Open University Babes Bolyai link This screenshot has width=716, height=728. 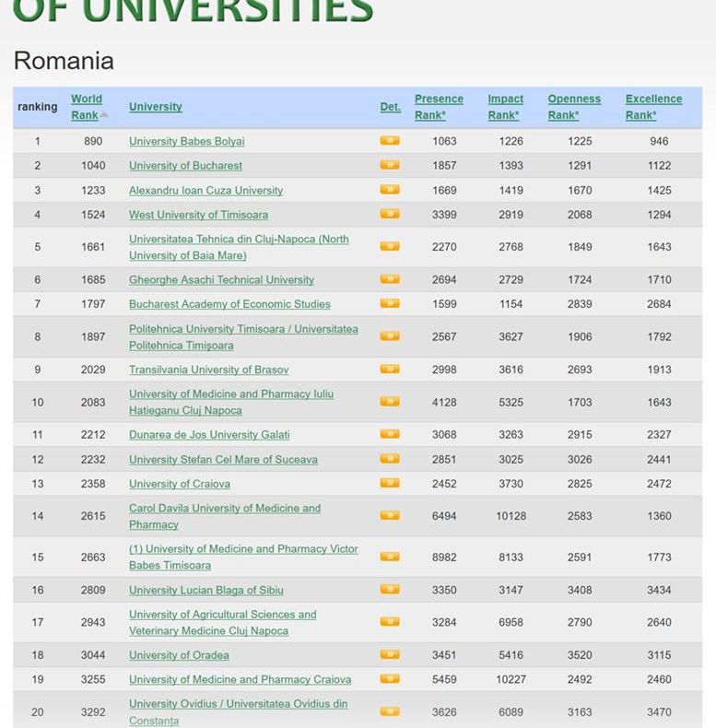click(x=187, y=141)
